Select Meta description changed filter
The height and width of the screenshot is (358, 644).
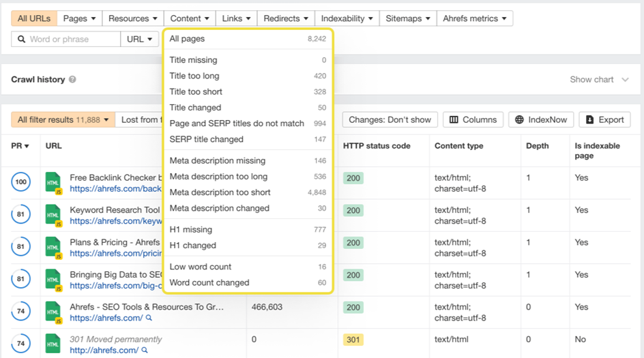[248, 208]
